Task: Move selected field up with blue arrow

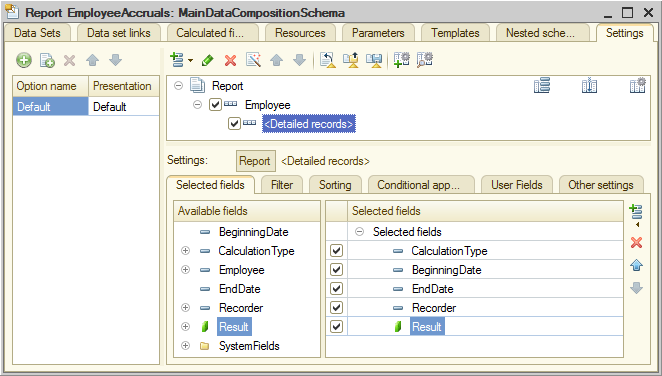Action: pyautogui.click(x=636, y=265)
